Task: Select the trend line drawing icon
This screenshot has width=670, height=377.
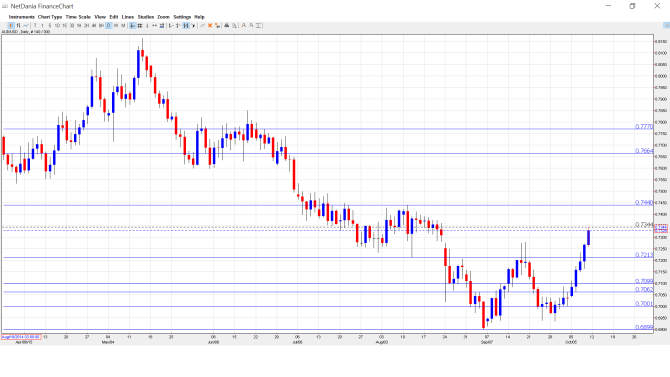Action: pos(203,26)
